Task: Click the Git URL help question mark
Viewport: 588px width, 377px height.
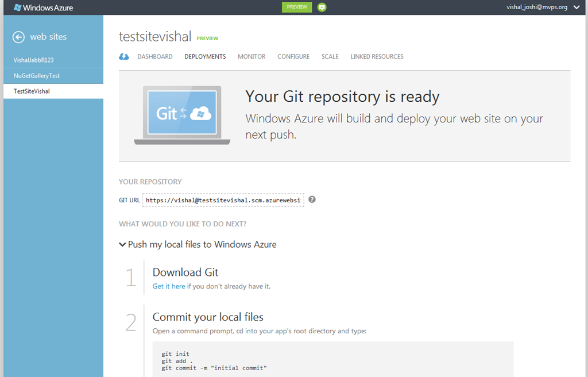Action: (312, 199)
